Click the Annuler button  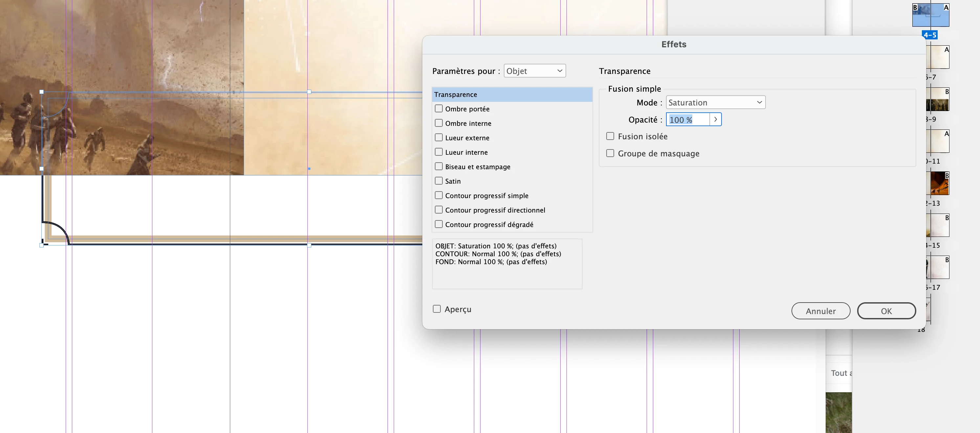pos(821,311)
